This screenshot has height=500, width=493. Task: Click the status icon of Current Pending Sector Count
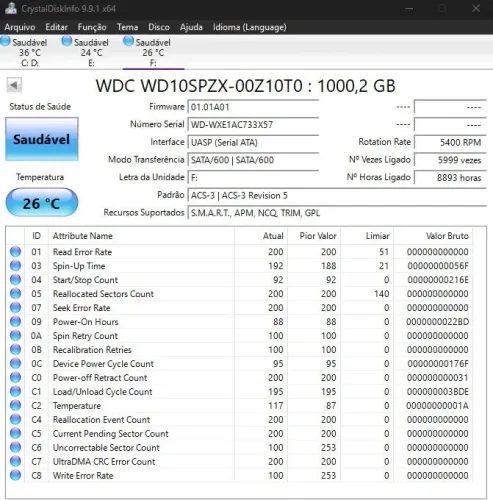(15, 434)
